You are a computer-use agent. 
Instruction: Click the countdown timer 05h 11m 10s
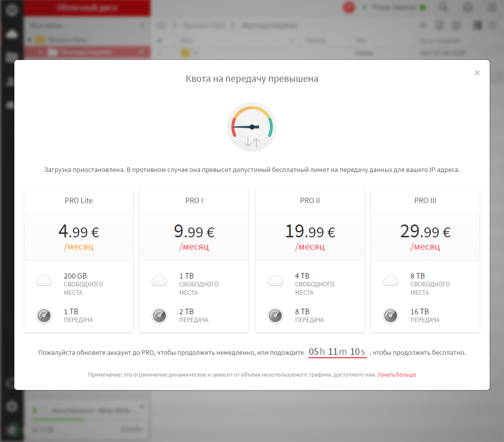coord(337,352)
